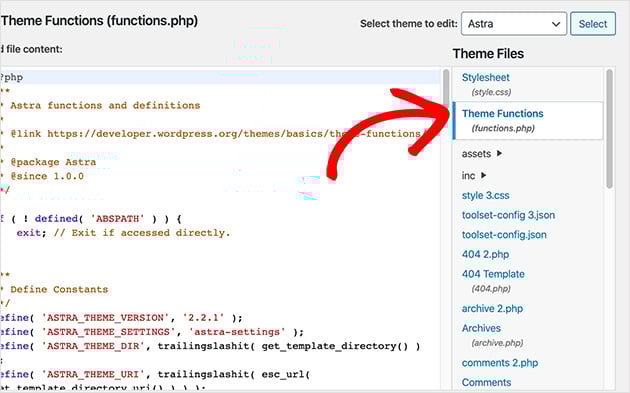Click get_template_directory() in the code
This screenshot has width=630, height=393.
(x=335, y=346)
